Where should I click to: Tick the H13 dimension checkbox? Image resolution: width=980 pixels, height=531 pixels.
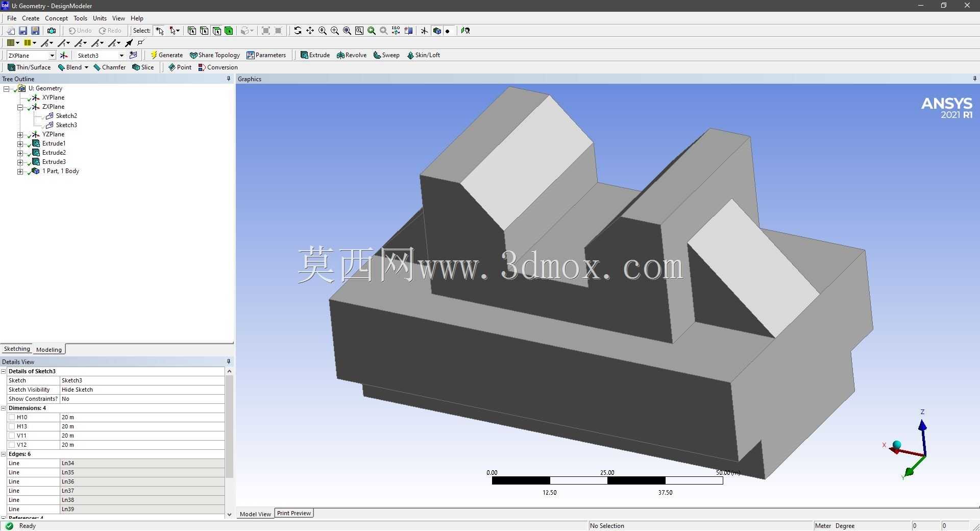tap(12, 426)
